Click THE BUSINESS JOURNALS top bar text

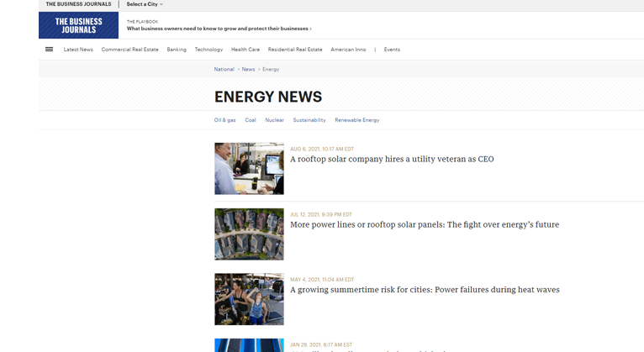pos(78,4)
